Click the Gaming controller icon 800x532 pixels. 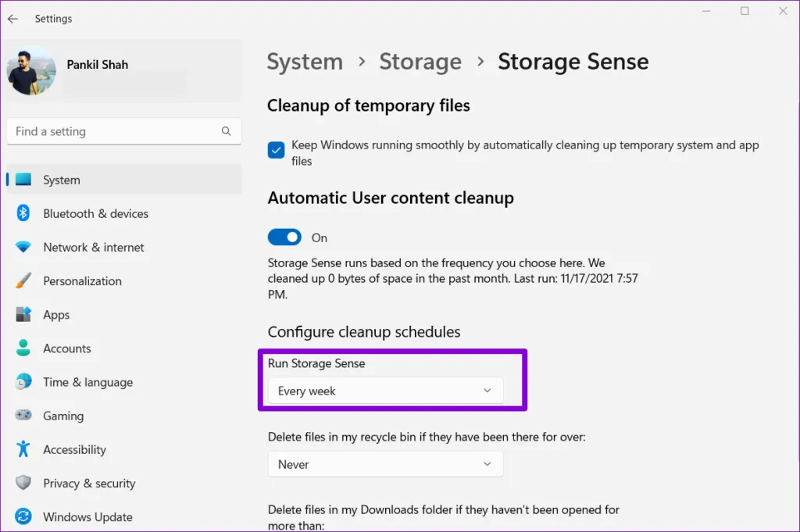pyautogui.click(x=23, y=415)
